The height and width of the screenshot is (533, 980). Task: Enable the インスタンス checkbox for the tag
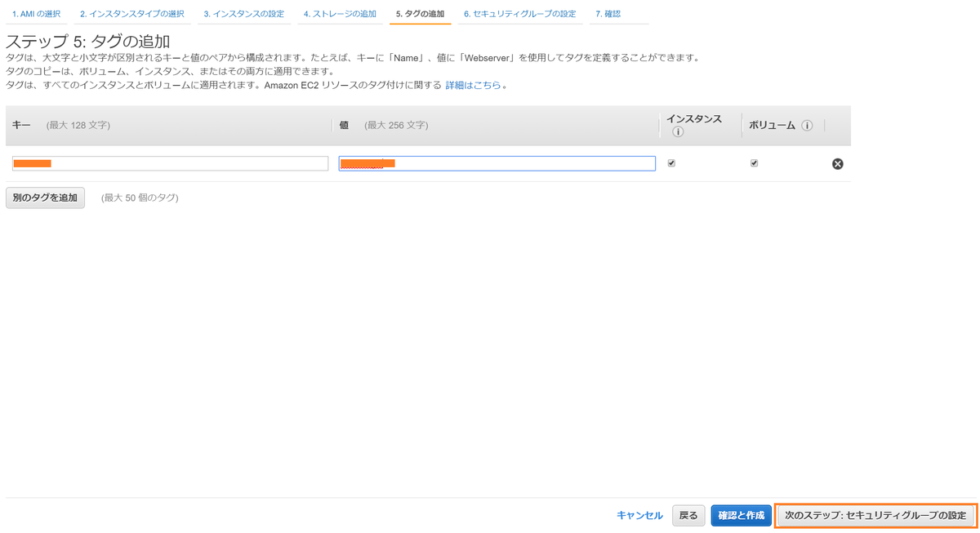point(671,162)
